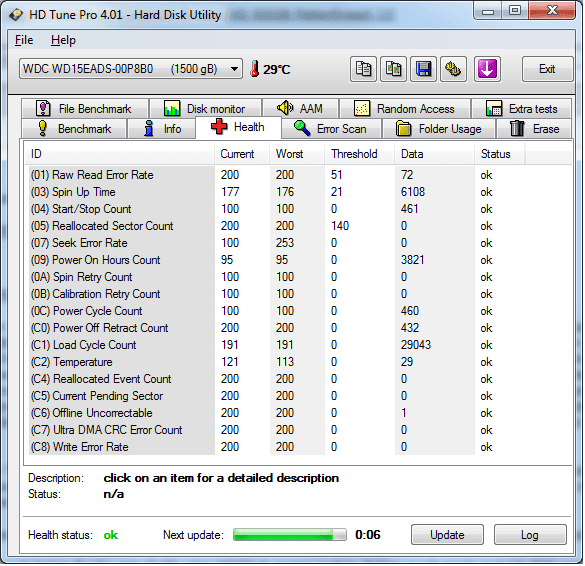Screen dimensions: 585x566
Task: Open the File menu
Action: pos(24,40)
